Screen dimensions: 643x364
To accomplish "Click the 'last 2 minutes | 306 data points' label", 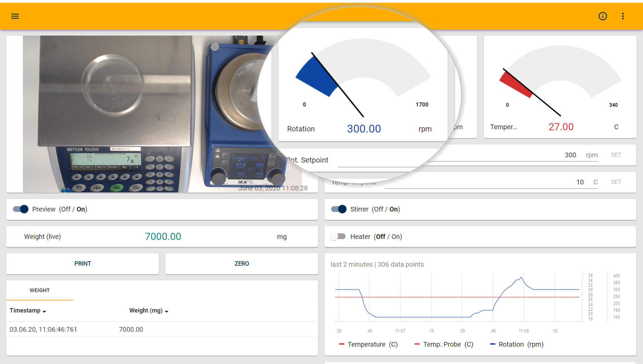I will 377,264.
